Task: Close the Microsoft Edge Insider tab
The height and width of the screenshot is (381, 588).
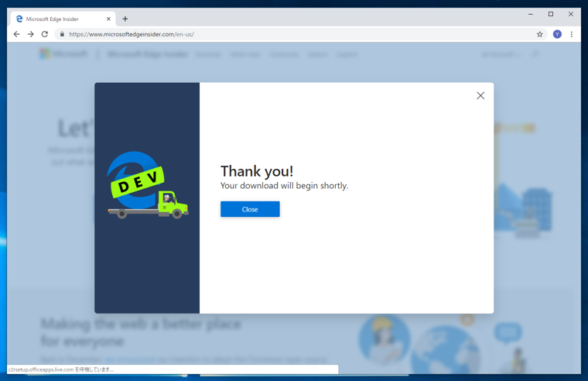Action: pyautogui.click(x=108, y=19)
